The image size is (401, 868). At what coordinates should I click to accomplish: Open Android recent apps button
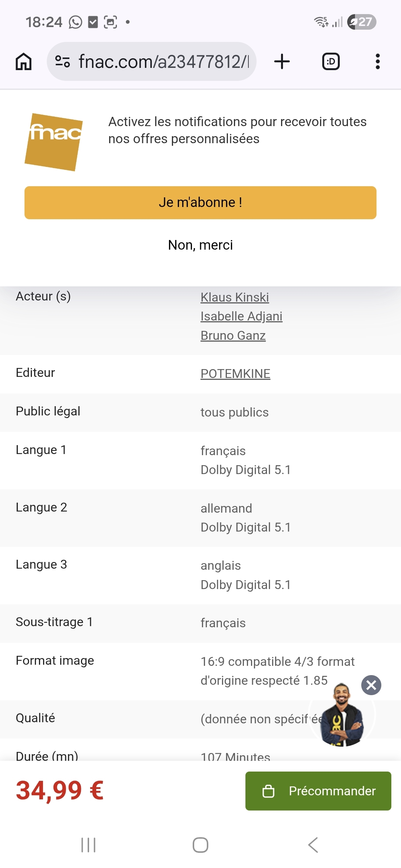(88, 845)
